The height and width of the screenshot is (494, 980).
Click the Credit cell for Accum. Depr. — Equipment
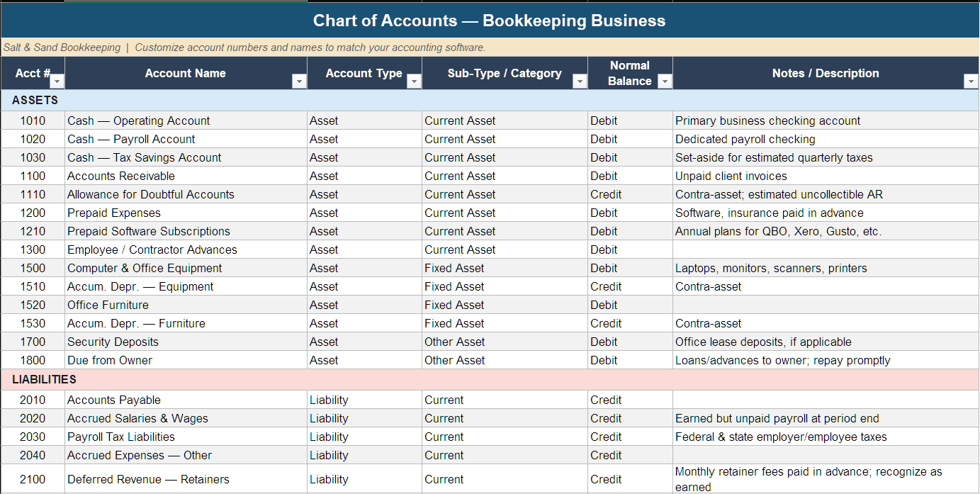(630, 286)
